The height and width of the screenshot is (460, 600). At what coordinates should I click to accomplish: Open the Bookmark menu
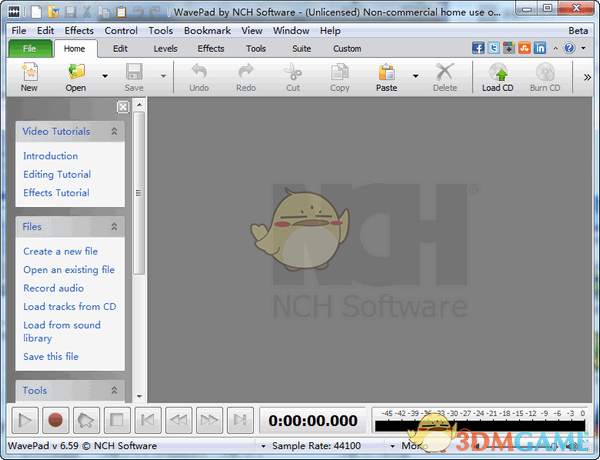click(x=207, y=31)
